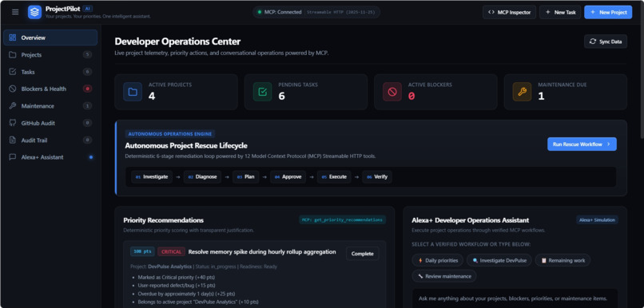Go to Tasks in the sidebar
Image resolution: width=644 pixels, height=308 pixels.
point(50,72)
